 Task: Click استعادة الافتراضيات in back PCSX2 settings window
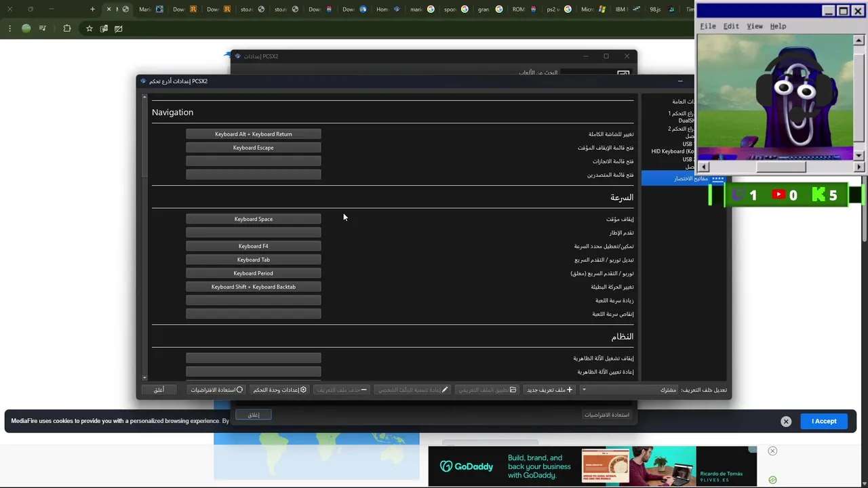pyautogui.click(x=607, y=415)
